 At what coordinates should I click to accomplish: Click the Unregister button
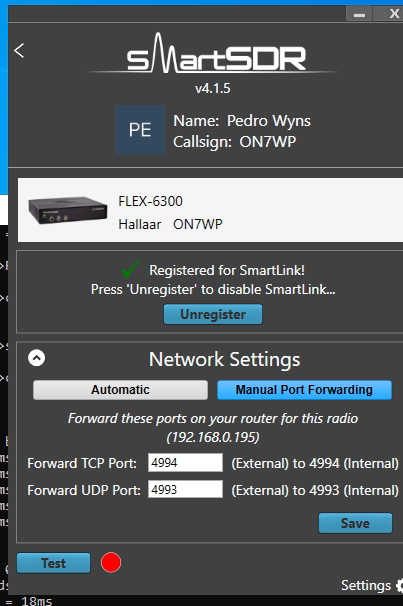[x=213, y=314]
